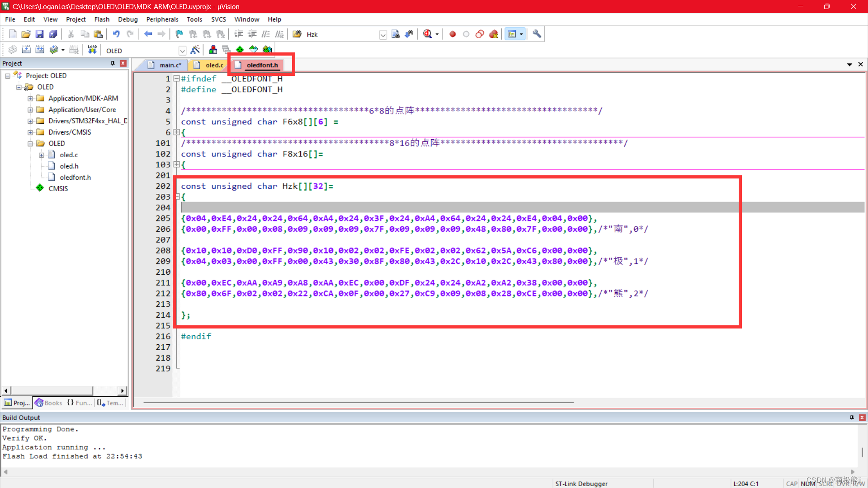
Task: Open the Peripherals menu
Action: [x=162, y=19]
